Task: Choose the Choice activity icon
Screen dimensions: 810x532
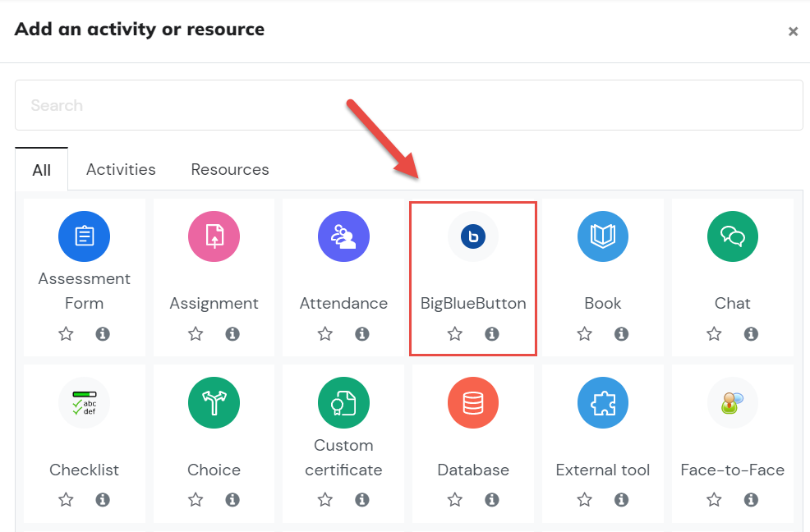Action: (x=214, y=403)
